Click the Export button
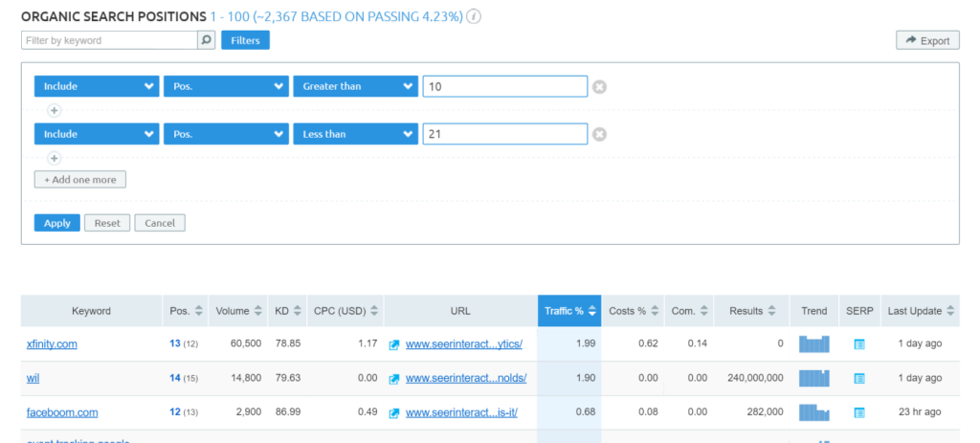 tap(926, 40)
